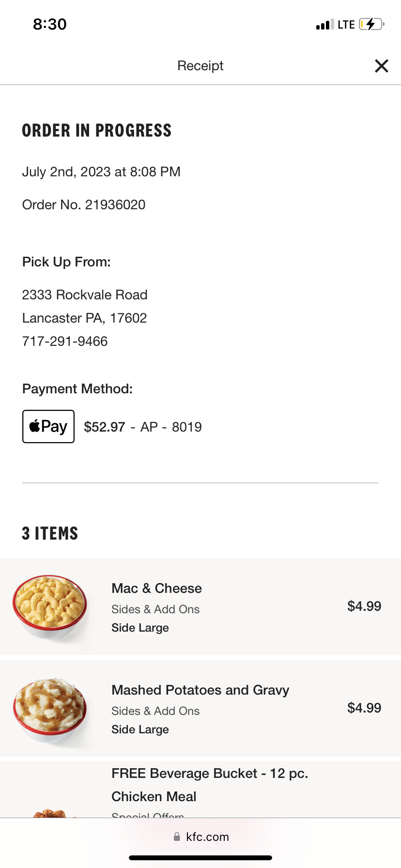Tap the Mashed Potatoes and Gravy image
The image size is (401, 868).
point(49,709)
